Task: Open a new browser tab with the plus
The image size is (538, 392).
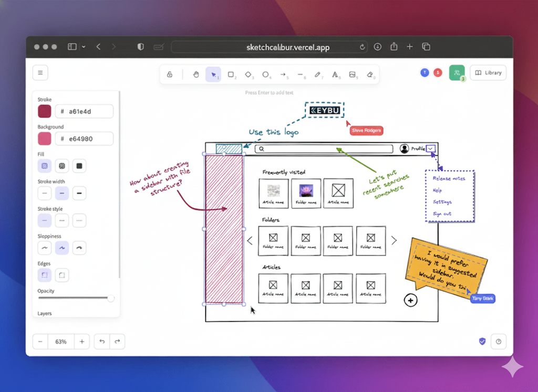Action: (410, 47)
